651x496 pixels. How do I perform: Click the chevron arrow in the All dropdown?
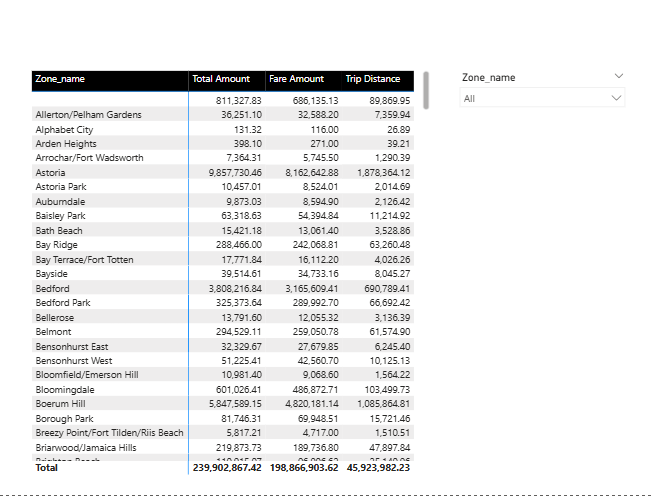616,98
